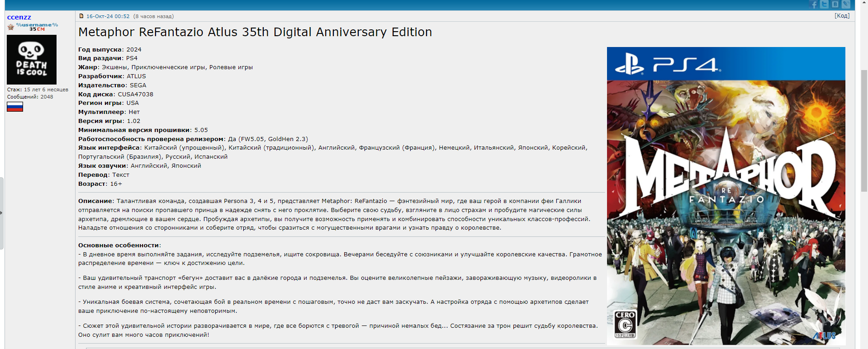This screenshot has width=868, height=349.
Task: Click the 'Основные особенности' heading
Action: (119, 245)
